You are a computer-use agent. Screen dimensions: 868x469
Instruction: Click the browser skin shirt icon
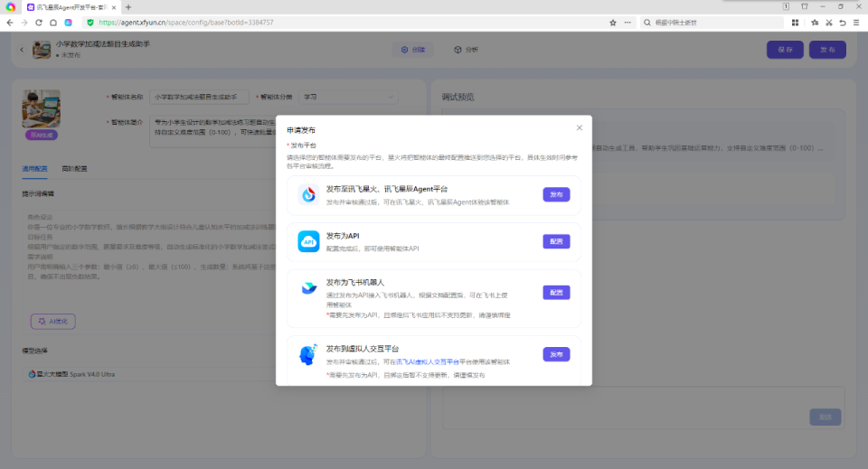[805, 6]
